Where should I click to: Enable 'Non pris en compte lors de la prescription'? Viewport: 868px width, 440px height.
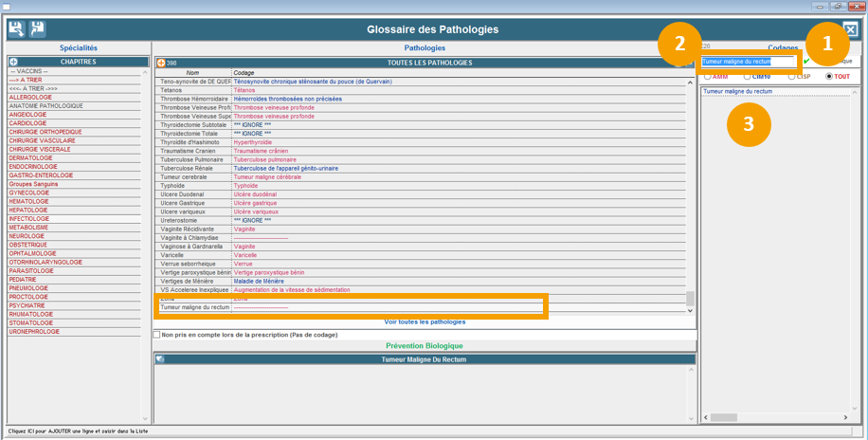(x=157, y=334)
